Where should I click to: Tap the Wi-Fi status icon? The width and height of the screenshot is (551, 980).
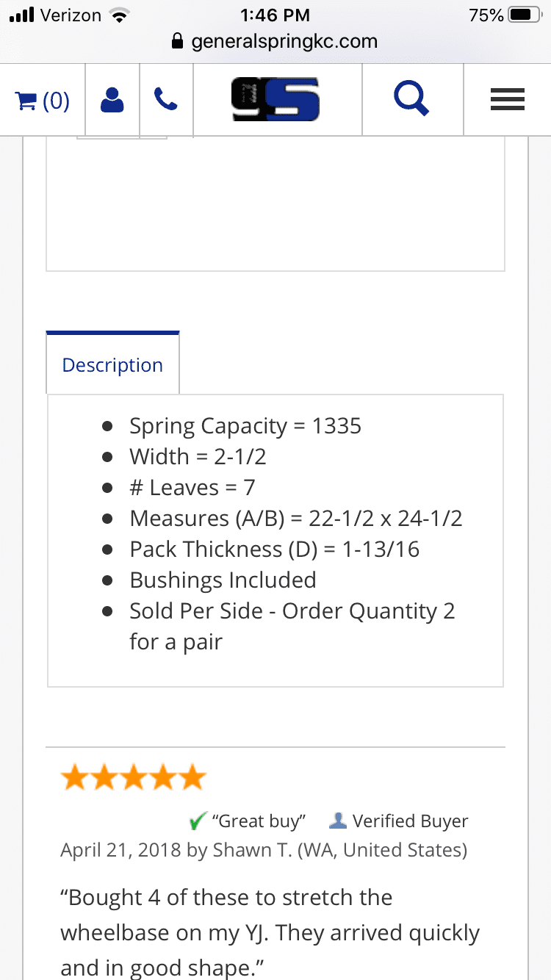point(118,15)
